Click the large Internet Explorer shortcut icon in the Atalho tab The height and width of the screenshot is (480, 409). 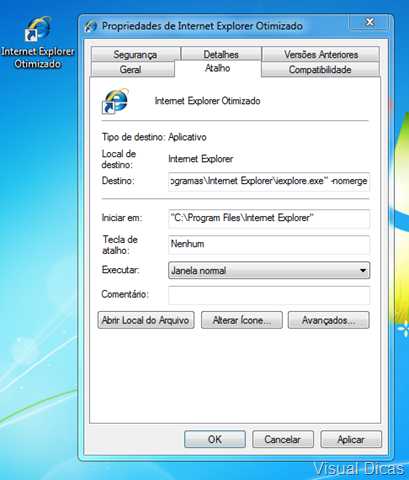[115, 101]
